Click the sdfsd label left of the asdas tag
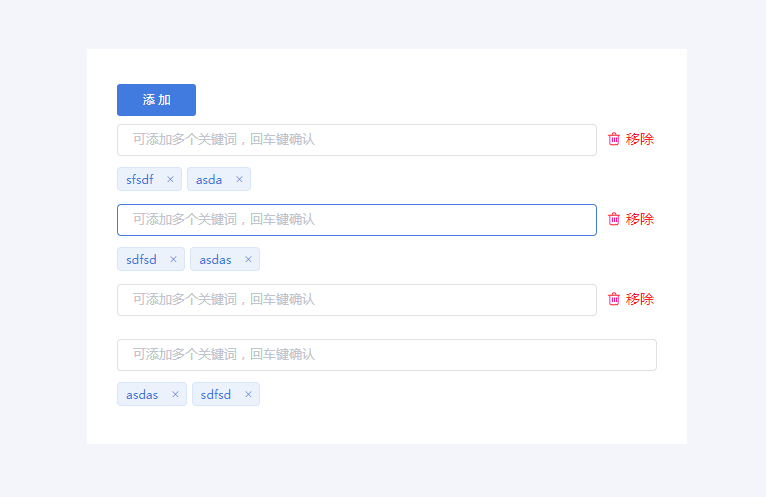 pos(141,259)
